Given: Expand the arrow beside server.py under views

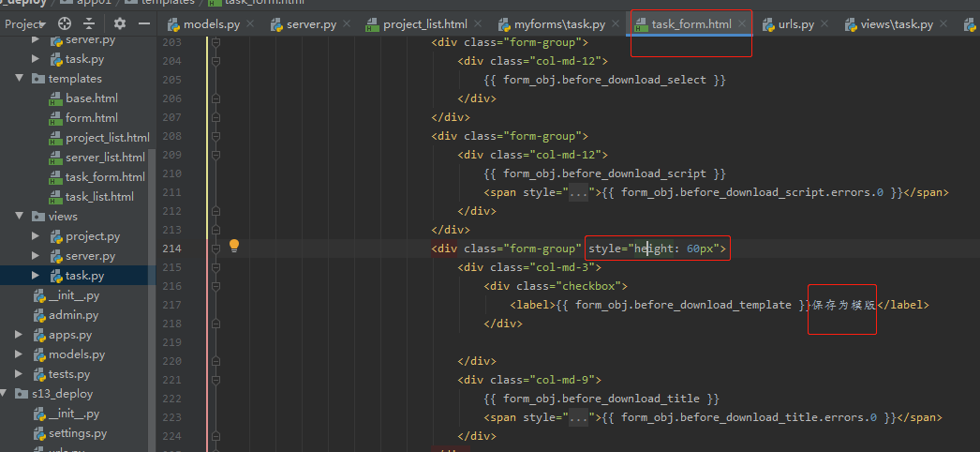Looking at the screenshot, I should 36,256.
